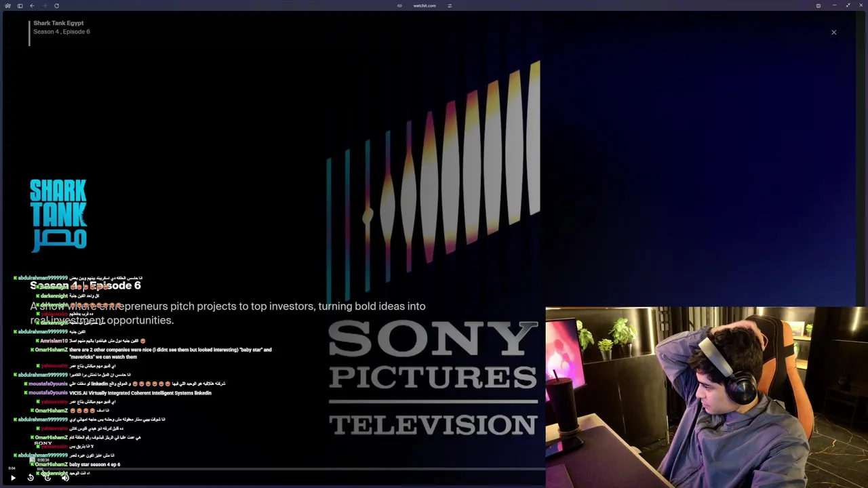Click the 0:04 elapsed time label

(x=12, y=468)
